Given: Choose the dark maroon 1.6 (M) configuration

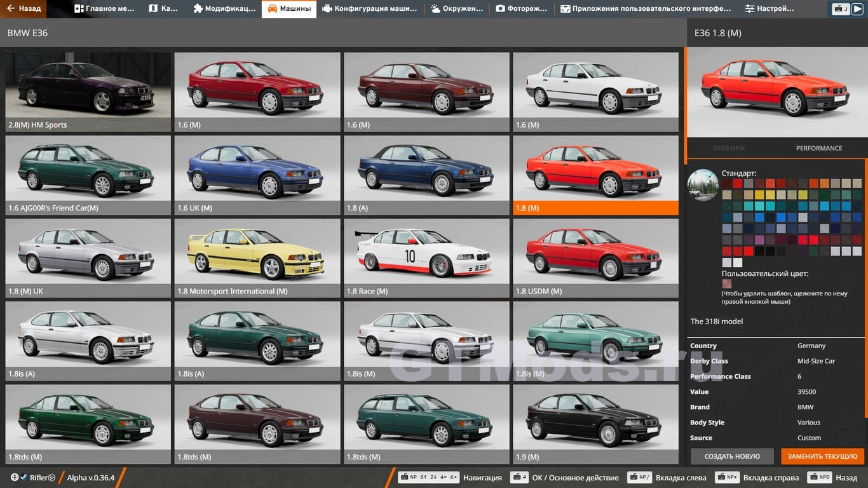Looking at the screenshot, I should coord(426,91).
